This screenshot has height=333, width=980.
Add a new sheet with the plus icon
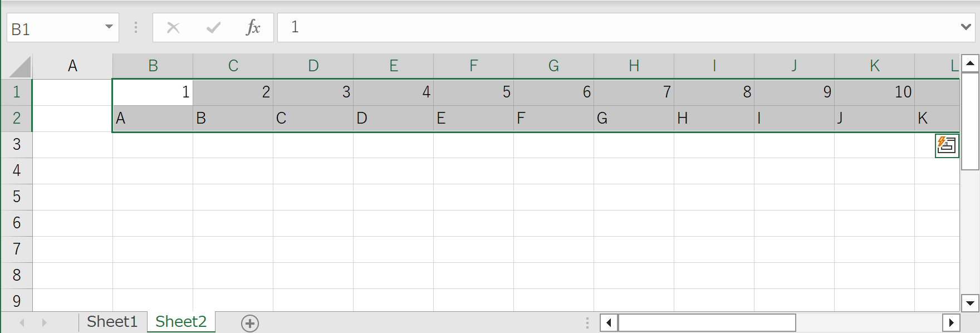250,323
